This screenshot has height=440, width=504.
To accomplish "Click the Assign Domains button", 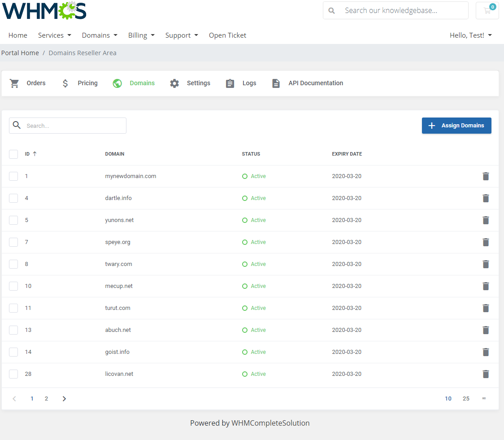I will point(456,126).
